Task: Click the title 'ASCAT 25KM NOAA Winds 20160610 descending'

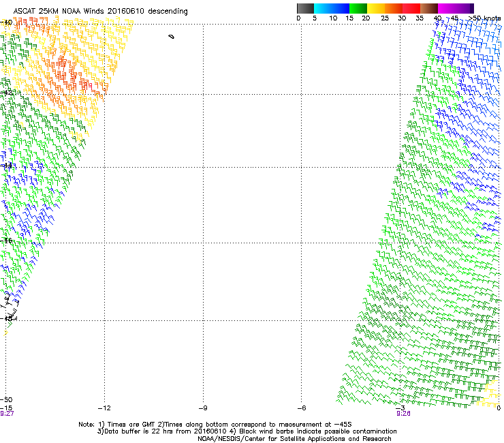Action: point(100,11)
